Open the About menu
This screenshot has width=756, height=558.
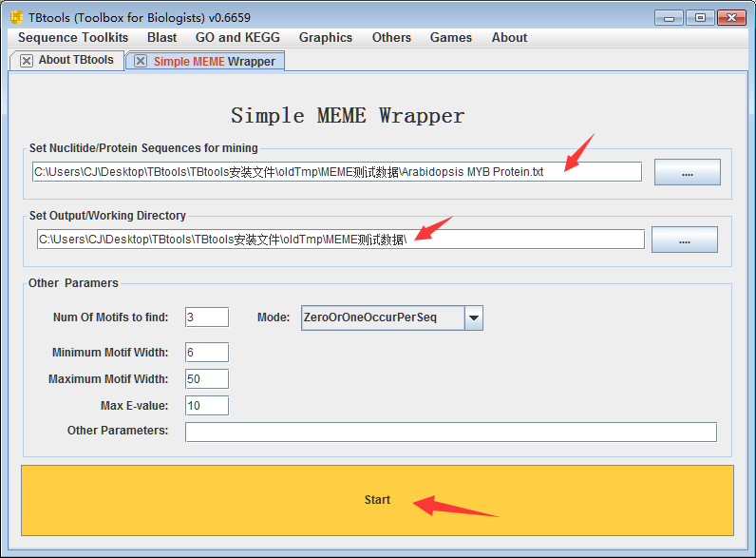pos(509,38)
